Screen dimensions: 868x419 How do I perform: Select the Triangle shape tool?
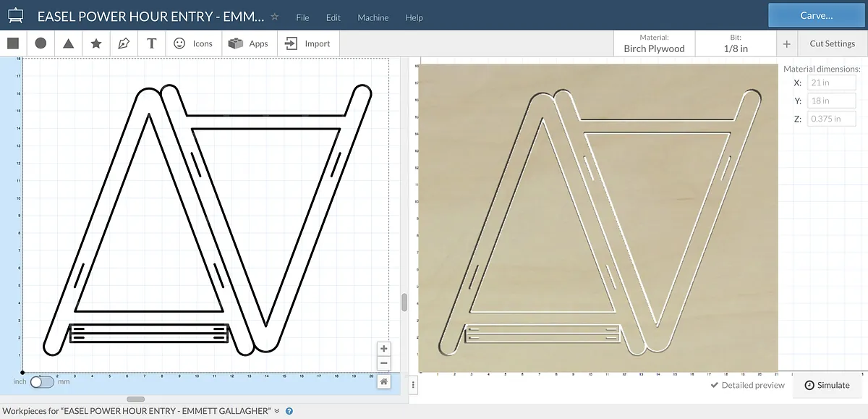[68, 43]
